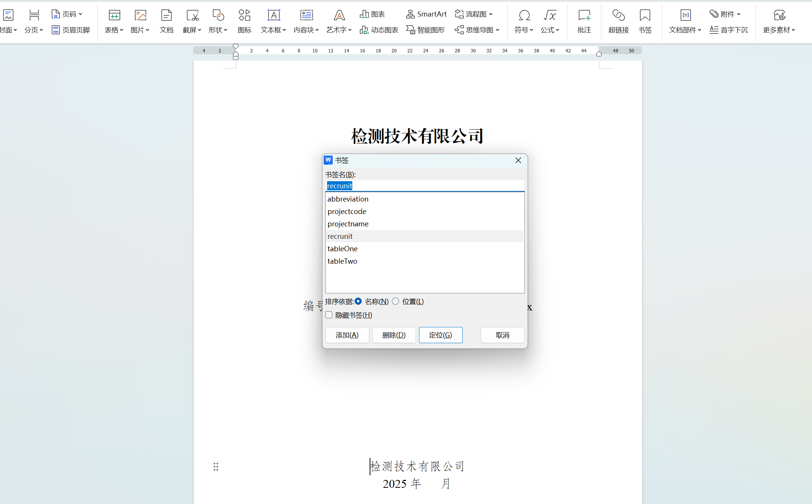Click the Delete (删除) button
This screenshot has height=504, width=812.
point(394,335)
